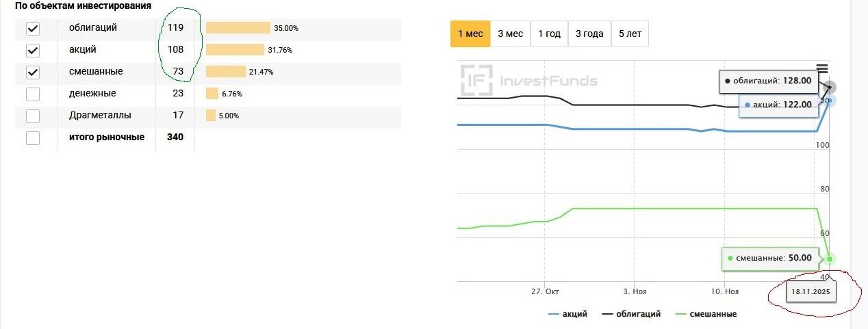Check the Драгметаллы checkbox
This screenshot has height=329, width=868.
(x=32, y=116)
